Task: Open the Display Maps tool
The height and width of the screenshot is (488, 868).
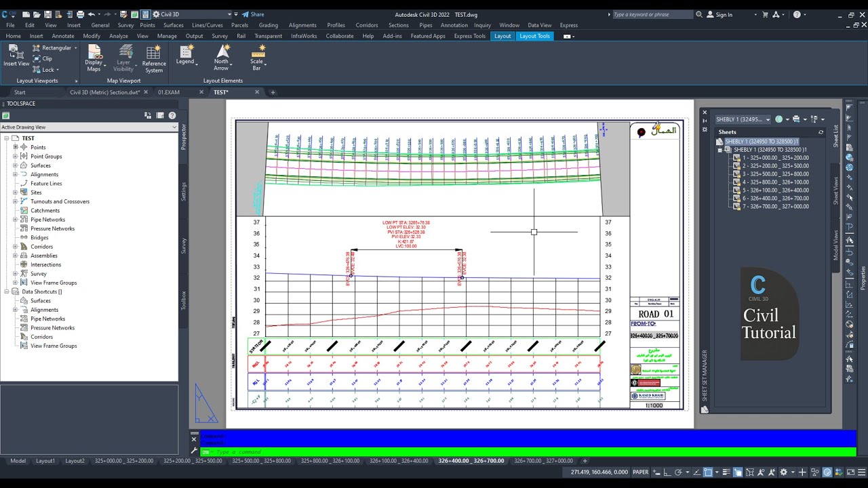Action: [94, 58]
